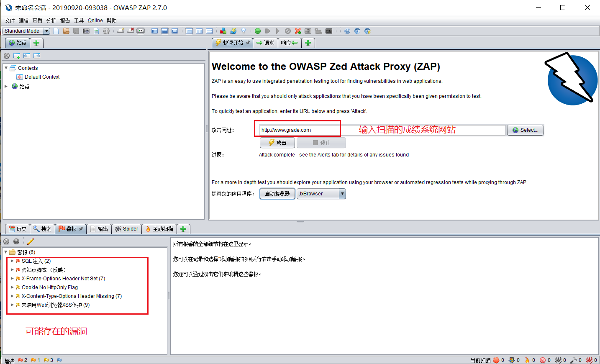
Task: Switch to the 主动扫描 tab
Action: coord(159,229)
